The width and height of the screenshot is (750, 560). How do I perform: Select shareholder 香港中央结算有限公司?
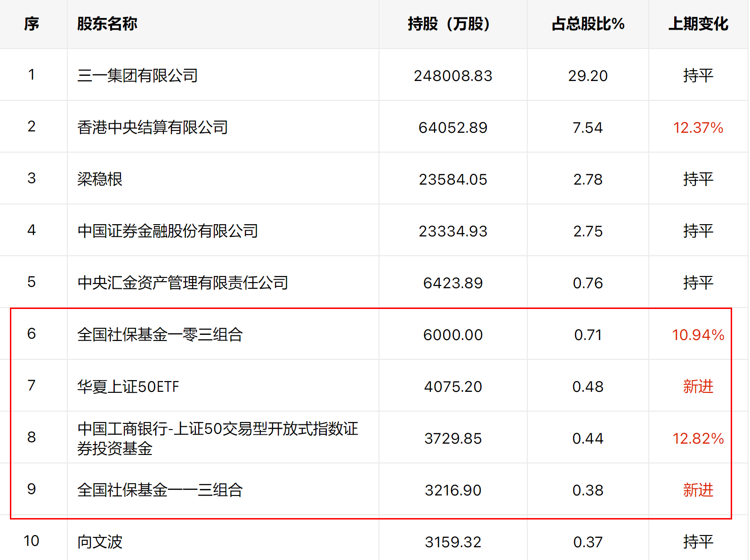click(153, 127)
